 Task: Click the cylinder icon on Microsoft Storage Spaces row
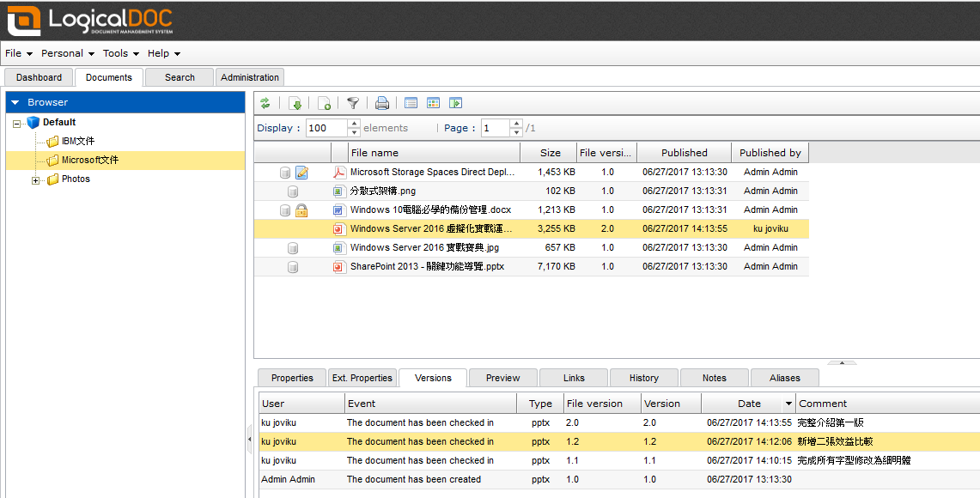point(285,173)
